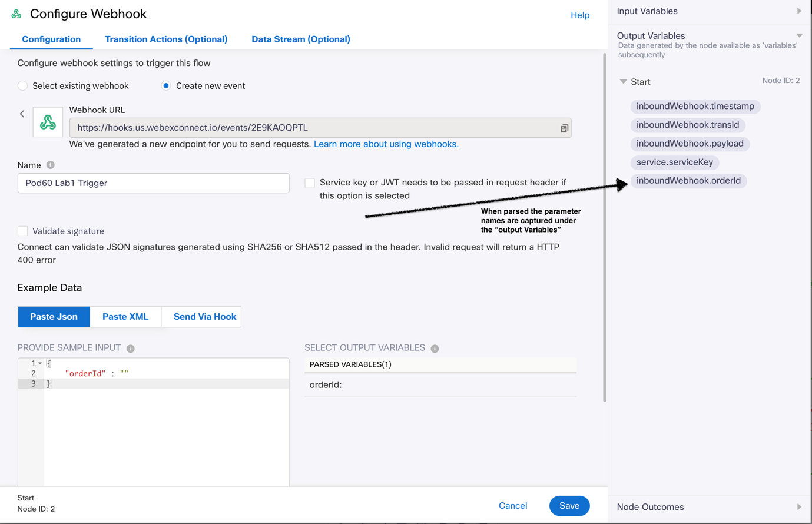Expand the Node Outcomes section
Image resolution: width=812 pixels, height=524 pixels.
[799, 507]
